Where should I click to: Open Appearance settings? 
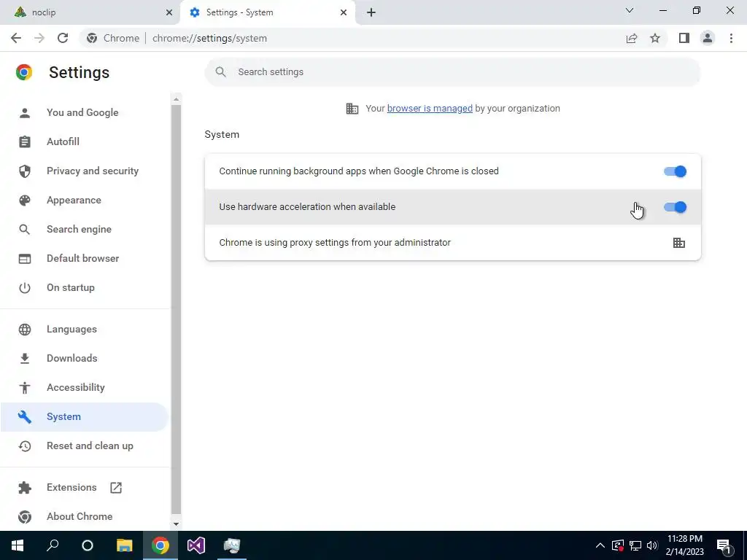tap(85, 200)
